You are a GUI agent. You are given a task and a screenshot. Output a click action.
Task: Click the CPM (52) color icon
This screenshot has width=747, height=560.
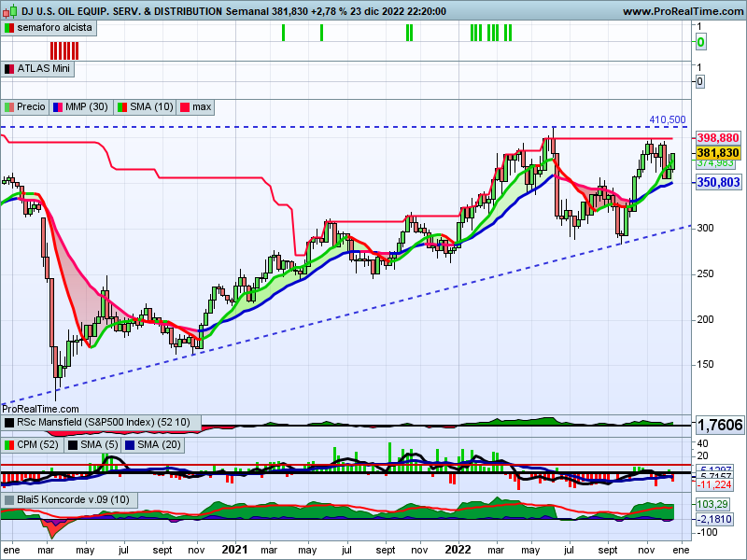click(9, 445)
